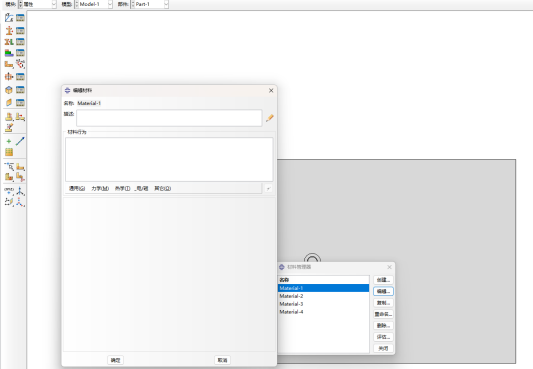Select the blue diagonal line tool
The height and width of the screenshot is (369, 533).
20,141
